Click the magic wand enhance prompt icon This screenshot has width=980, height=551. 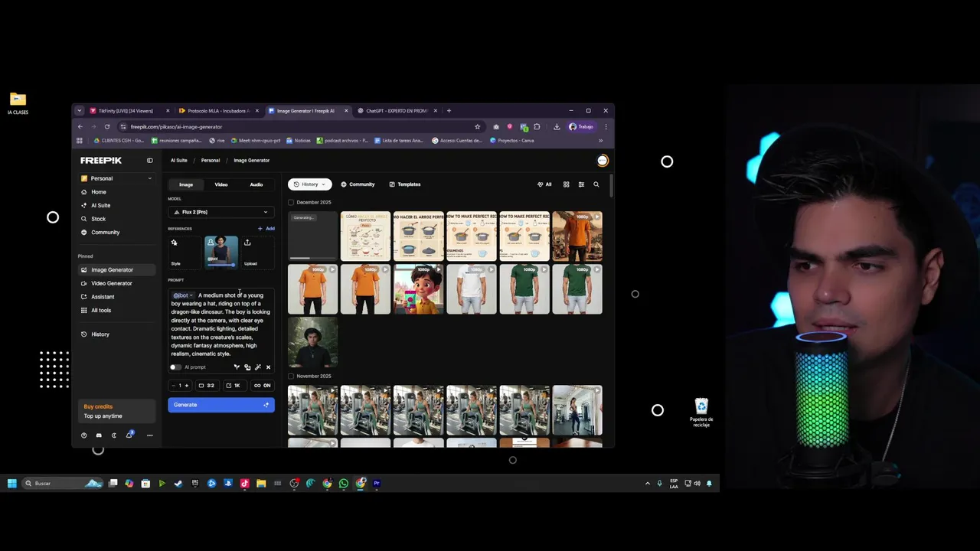point(257,367)
